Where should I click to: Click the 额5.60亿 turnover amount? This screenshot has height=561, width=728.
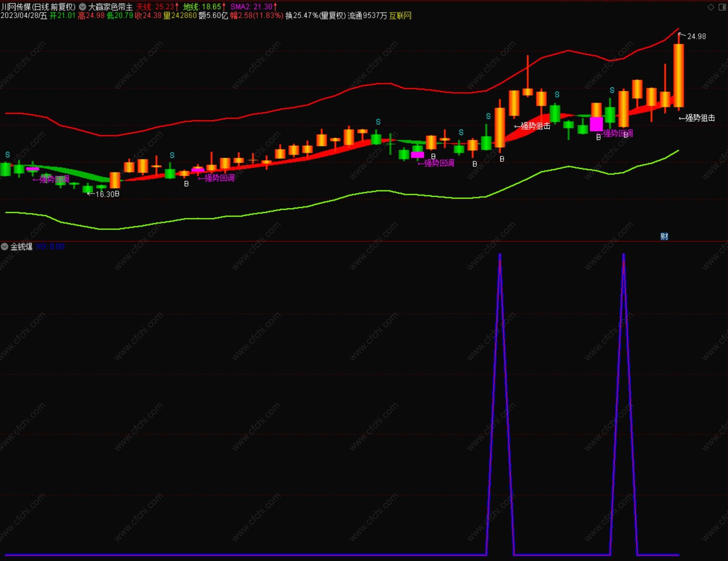coord(213,16)
